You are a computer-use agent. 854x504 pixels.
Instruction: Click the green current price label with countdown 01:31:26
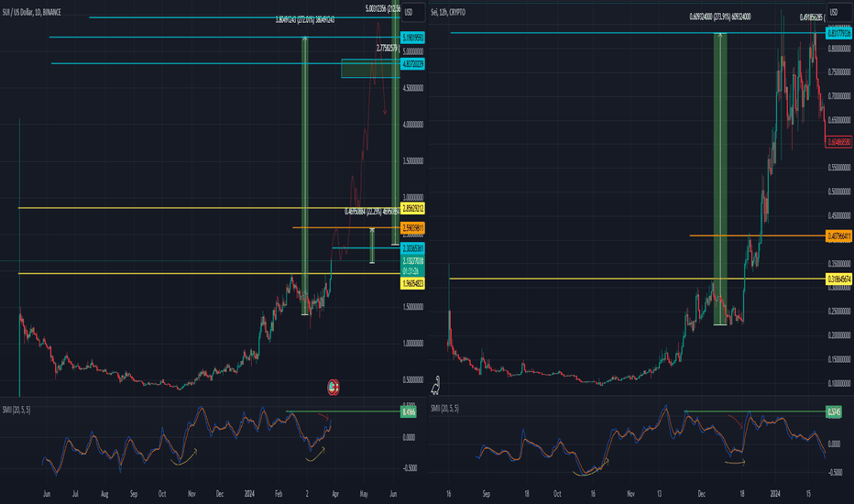click(412, 266)
